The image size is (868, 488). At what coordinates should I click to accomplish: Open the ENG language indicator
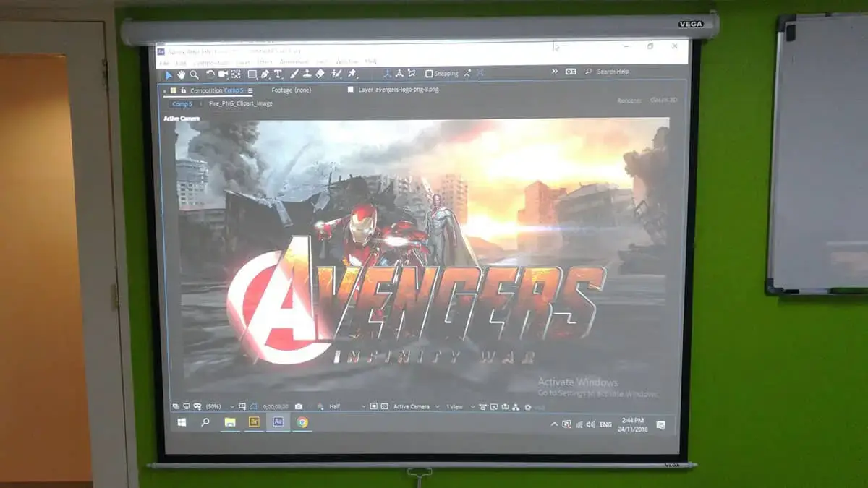point(605,424)
